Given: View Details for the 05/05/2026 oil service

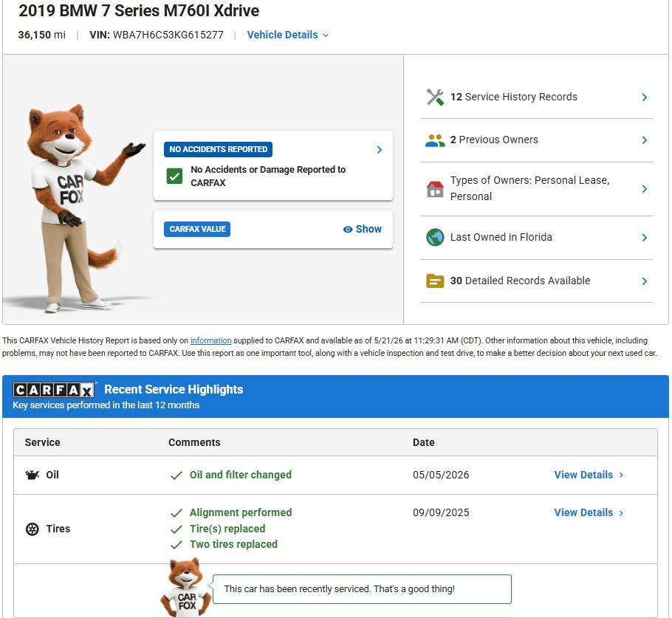Looking at the screenshot, I should (589, 475).
